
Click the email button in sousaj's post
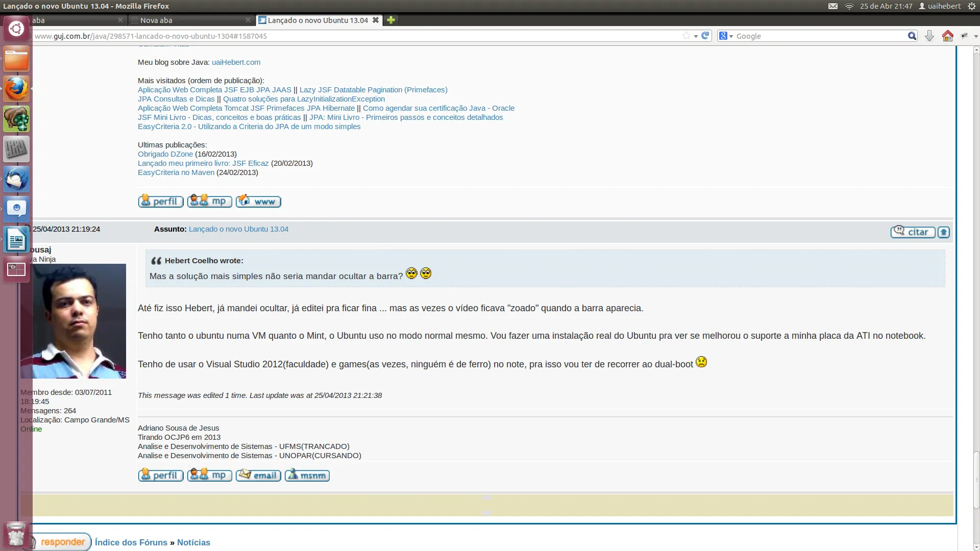coord(258,475)
